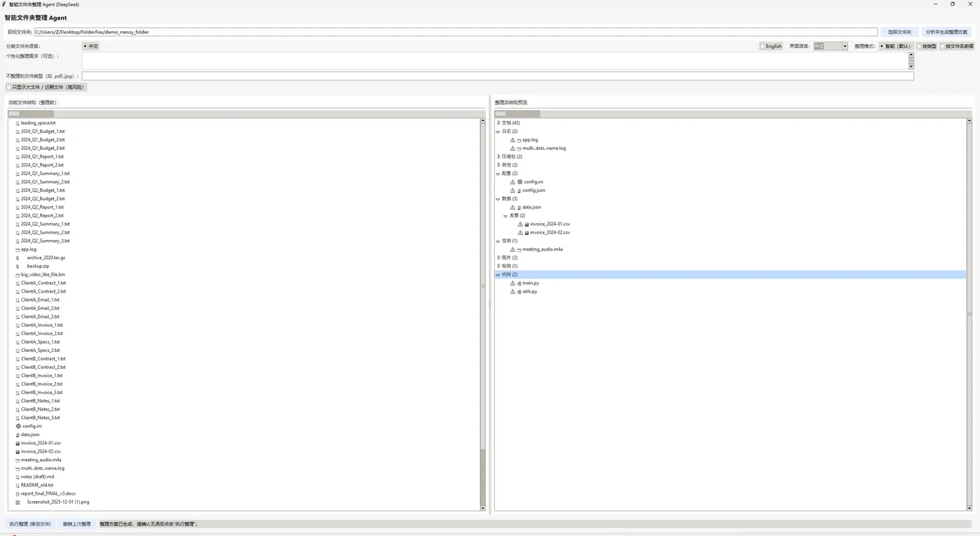Image resolution: width=980 pixels, height=536 pixels.
Task: Click the warning icon beside config.json
Action: [x=512, y=190]
